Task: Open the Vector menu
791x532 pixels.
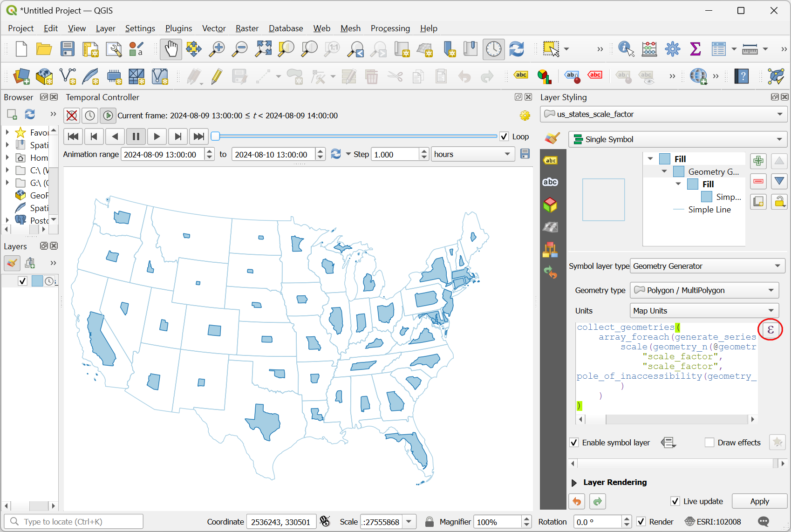Action: tap(214, 28)
